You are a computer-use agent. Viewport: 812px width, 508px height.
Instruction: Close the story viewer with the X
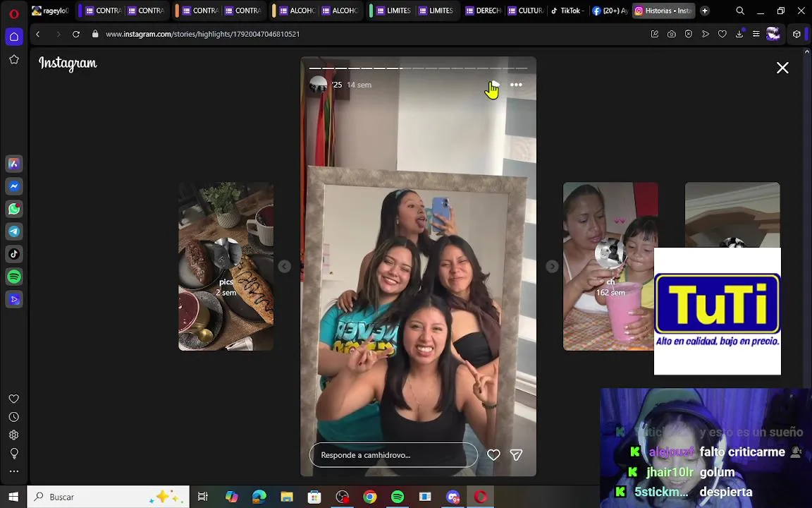coord(782,68)
